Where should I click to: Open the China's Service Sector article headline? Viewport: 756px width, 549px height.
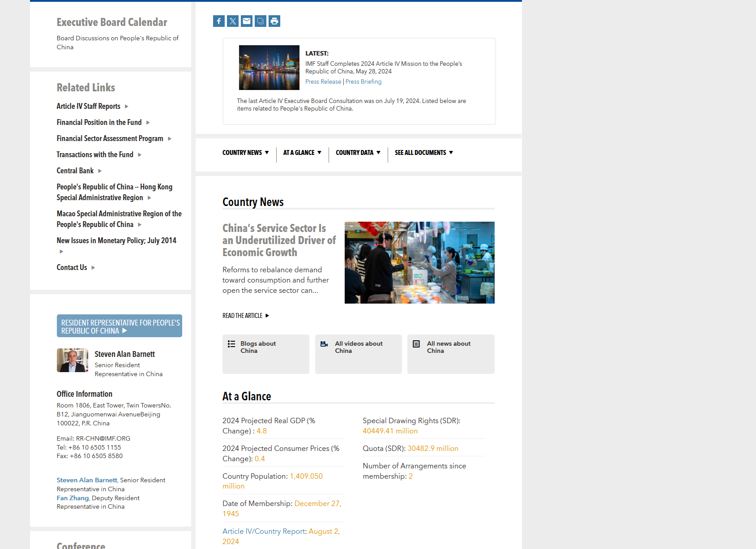[x=279, y=240]
